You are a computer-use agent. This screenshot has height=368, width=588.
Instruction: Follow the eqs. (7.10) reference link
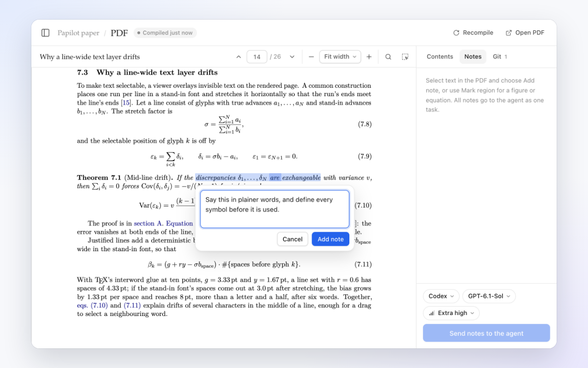pyautogui.click(x=92, y=305)
